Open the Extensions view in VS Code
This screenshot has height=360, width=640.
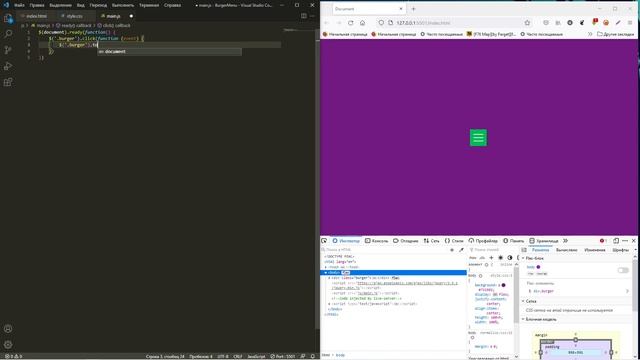8,82
